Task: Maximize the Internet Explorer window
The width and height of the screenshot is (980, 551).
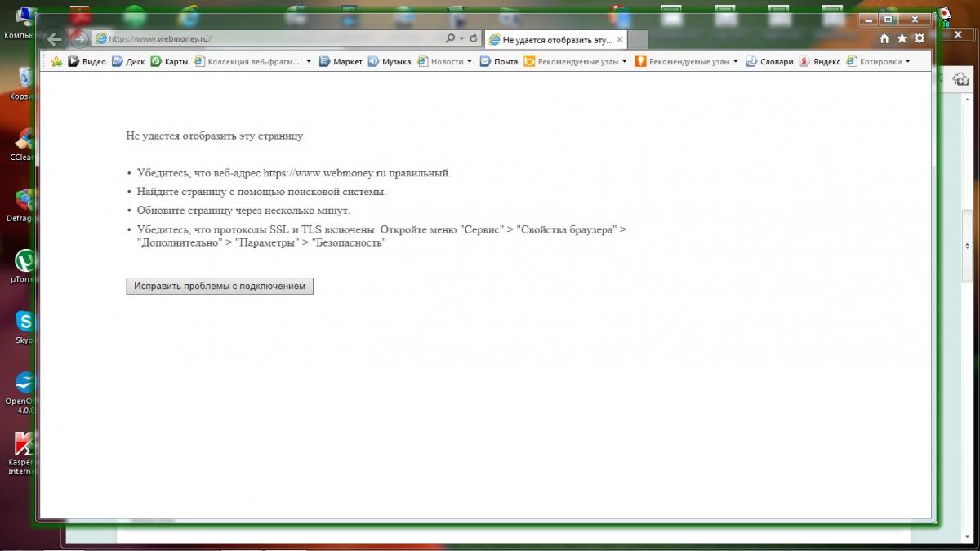Action: pyautogui.click(x=889, y=19)
